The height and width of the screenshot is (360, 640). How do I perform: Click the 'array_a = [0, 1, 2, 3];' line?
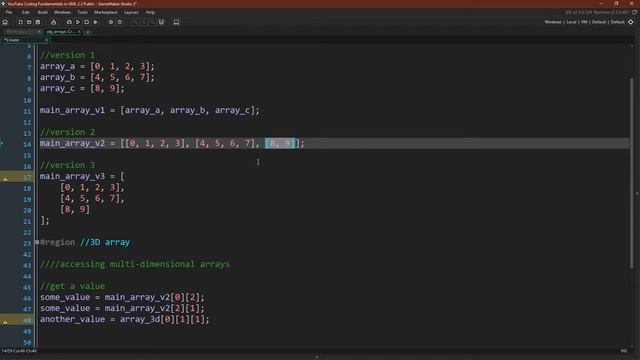pyautogui.click(x=97, y=66)
